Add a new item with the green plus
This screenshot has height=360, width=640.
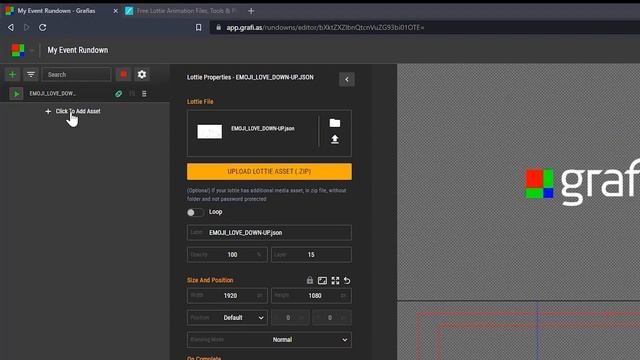pos(12,74)
